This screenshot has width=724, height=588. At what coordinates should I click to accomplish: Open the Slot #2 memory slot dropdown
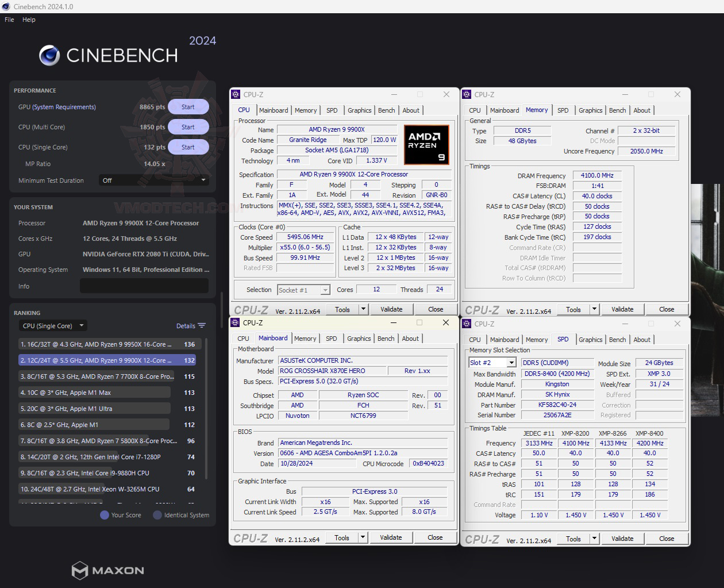point(492,362)
